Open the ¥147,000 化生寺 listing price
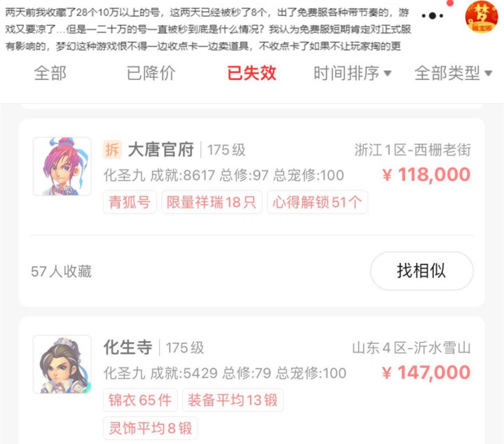 point(426,372)
